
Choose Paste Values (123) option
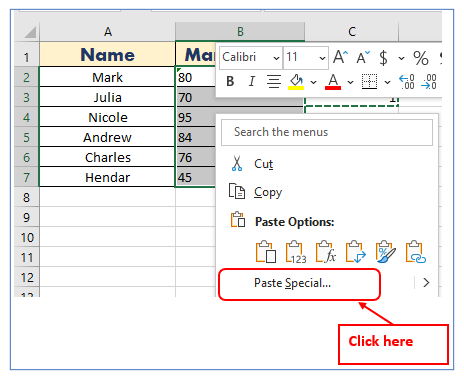pyautogui.click(x=296, y=252)
